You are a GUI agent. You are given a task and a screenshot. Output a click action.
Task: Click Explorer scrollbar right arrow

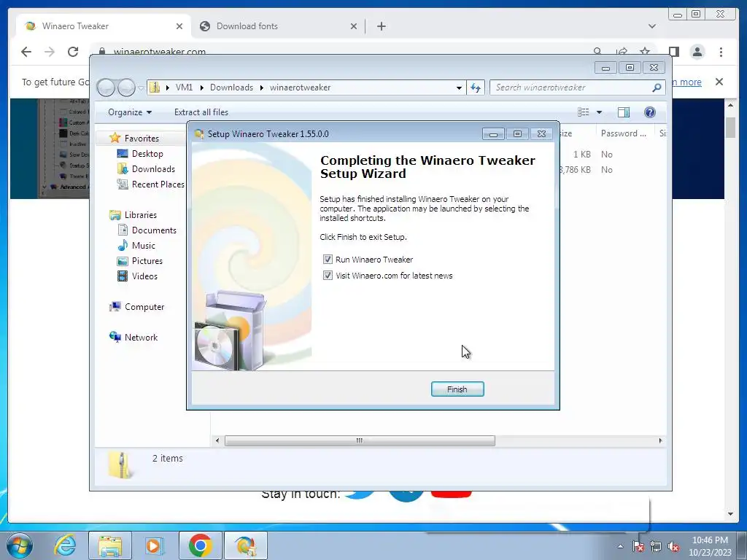[660, 441]
